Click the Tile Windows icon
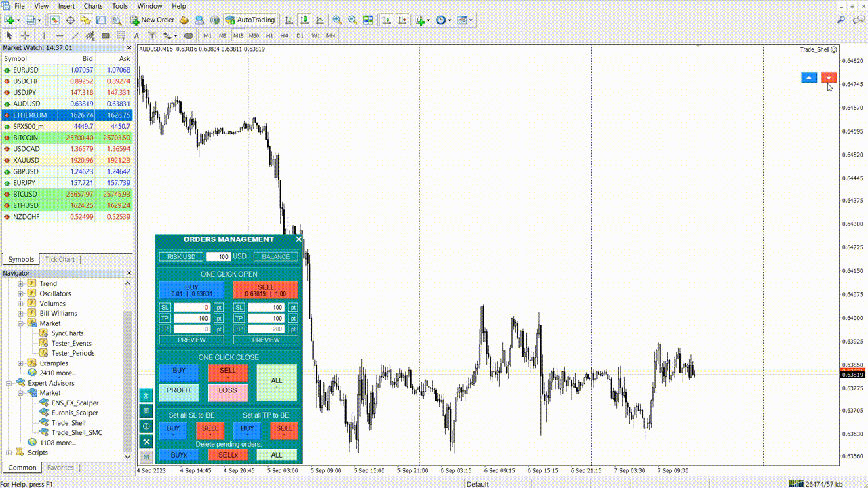868x488 pixels. pyautogui.click(x=368, y=20)
